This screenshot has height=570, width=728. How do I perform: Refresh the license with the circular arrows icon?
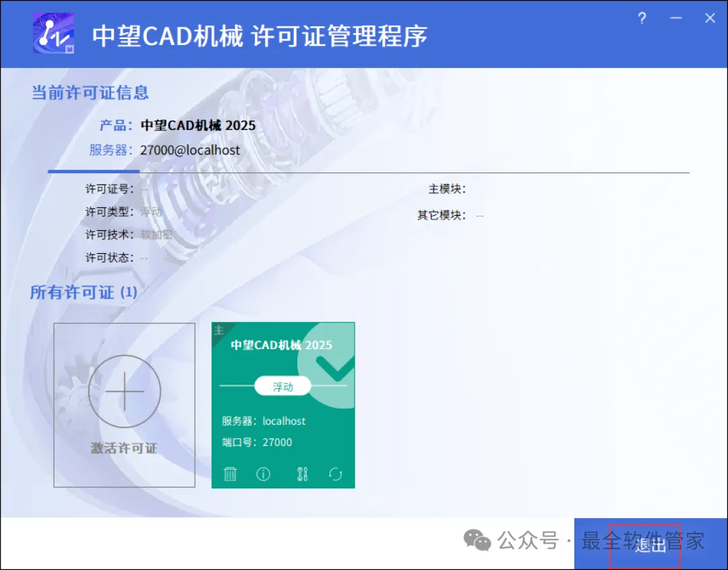click(335, 474)
